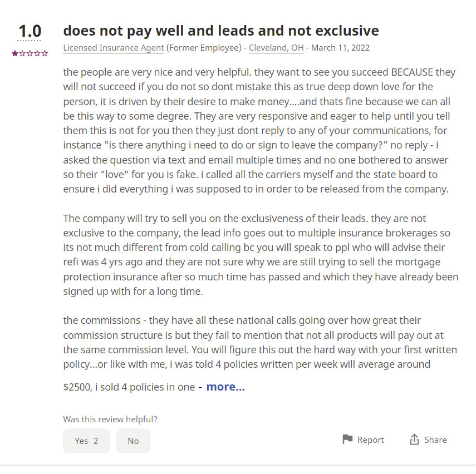Click the Share text label
This screenshot has height=474, width=476.
pyautogui.click(x=435, y=440)
